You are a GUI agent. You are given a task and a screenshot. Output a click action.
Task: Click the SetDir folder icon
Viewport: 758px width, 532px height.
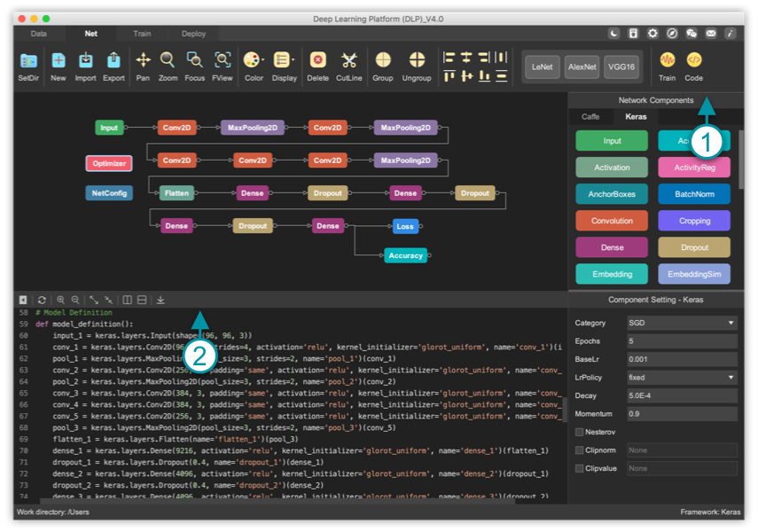28,61
